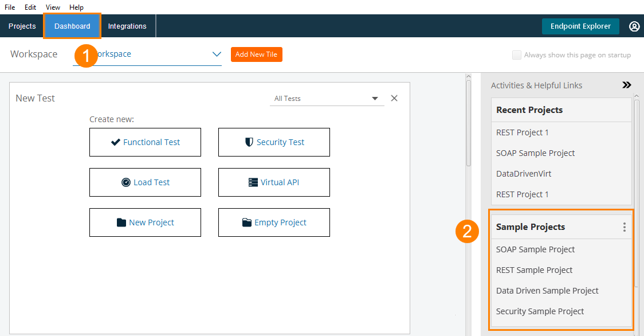
Task: Choose the Empty Project icon
Action: [x=247, y=222]
